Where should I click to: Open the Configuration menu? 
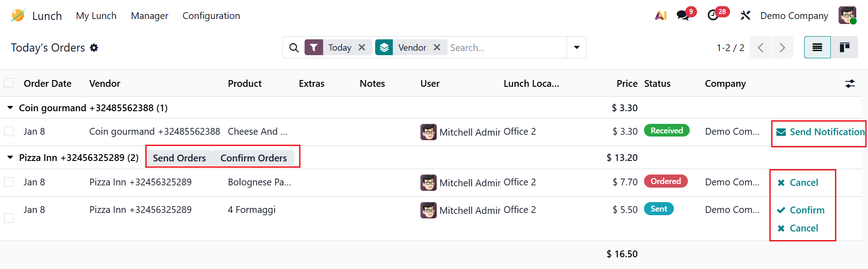pyautogui.click(x=211, y=16)
